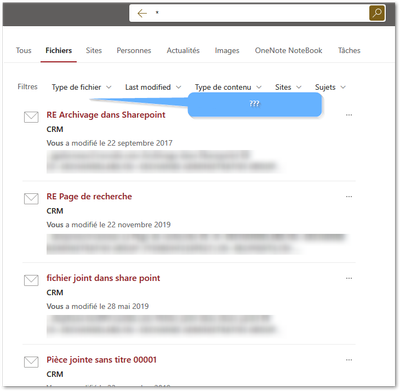Image resolution: width=400 pixels, height=391 pixels.
Task: Open more options for Pièce jointe sans titre 00001
Action: (x=349, y=360)
